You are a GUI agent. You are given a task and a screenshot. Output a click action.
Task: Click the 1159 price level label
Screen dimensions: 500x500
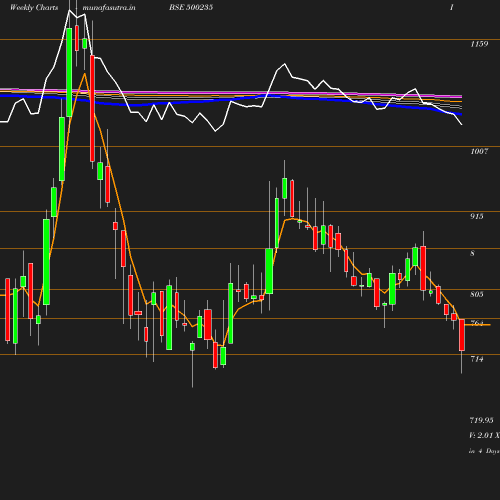pos(479,44)
